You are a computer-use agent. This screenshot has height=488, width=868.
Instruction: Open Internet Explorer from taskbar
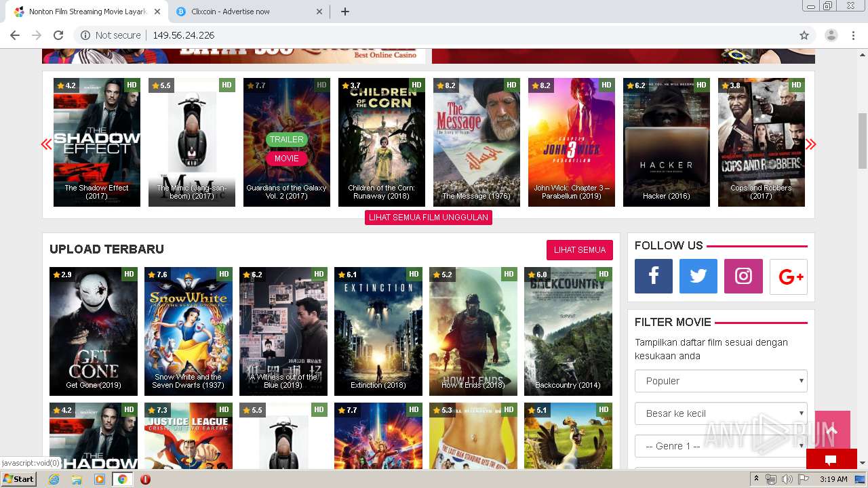point(54,479)
